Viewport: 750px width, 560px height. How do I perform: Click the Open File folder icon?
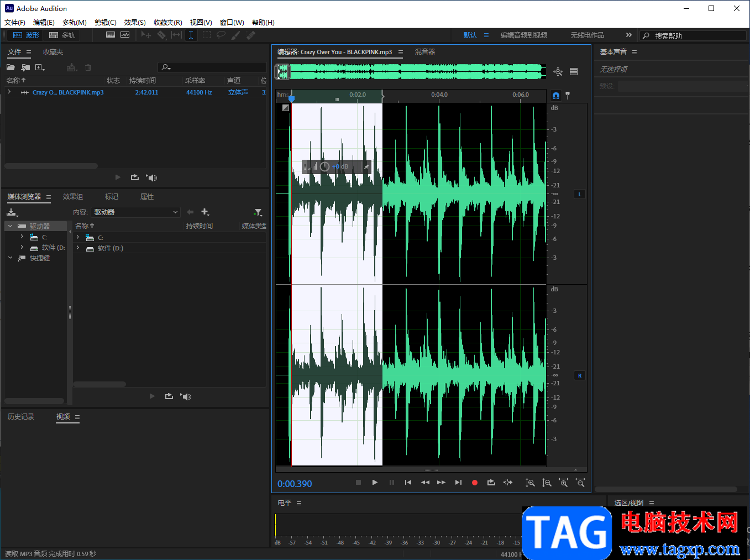(x=11, y=67)
